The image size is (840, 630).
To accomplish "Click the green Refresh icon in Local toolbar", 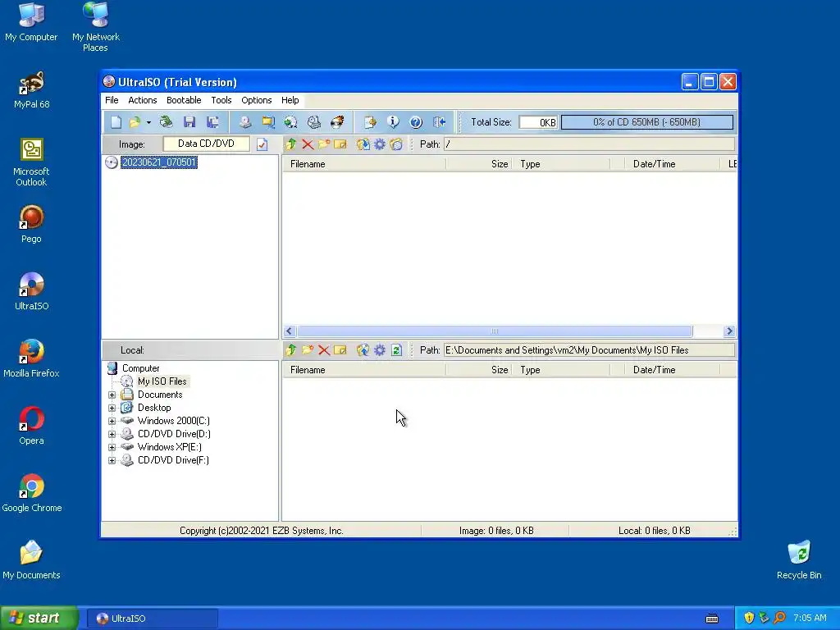I will 396,349.
